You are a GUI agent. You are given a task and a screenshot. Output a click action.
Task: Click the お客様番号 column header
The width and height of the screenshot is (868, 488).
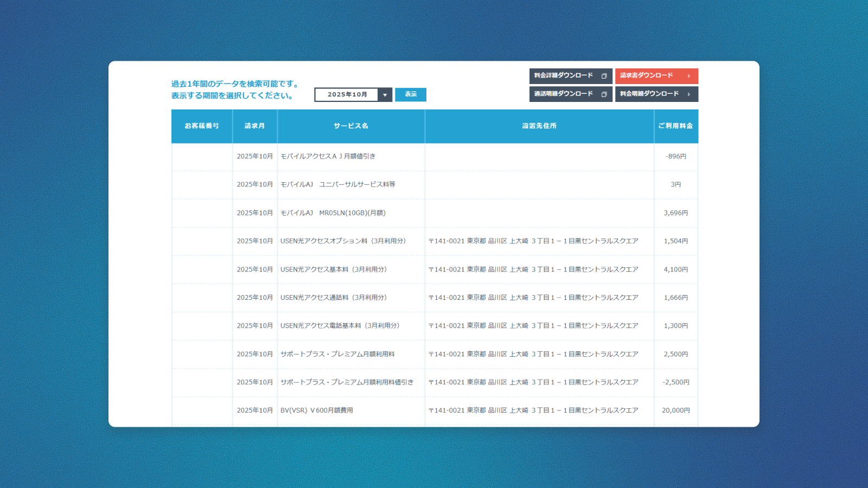[x=202, y=126]
